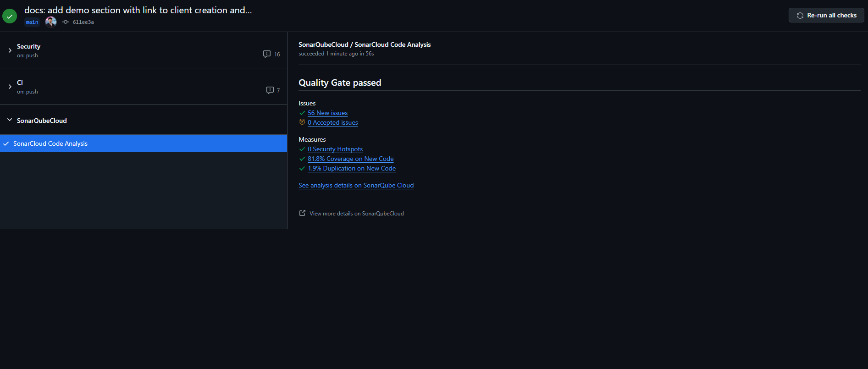Image resolution: width=868 pixels, height=369 pixels.
Task: Click the succeeded 1 minute ago text
Action: (x=336, y=54)
